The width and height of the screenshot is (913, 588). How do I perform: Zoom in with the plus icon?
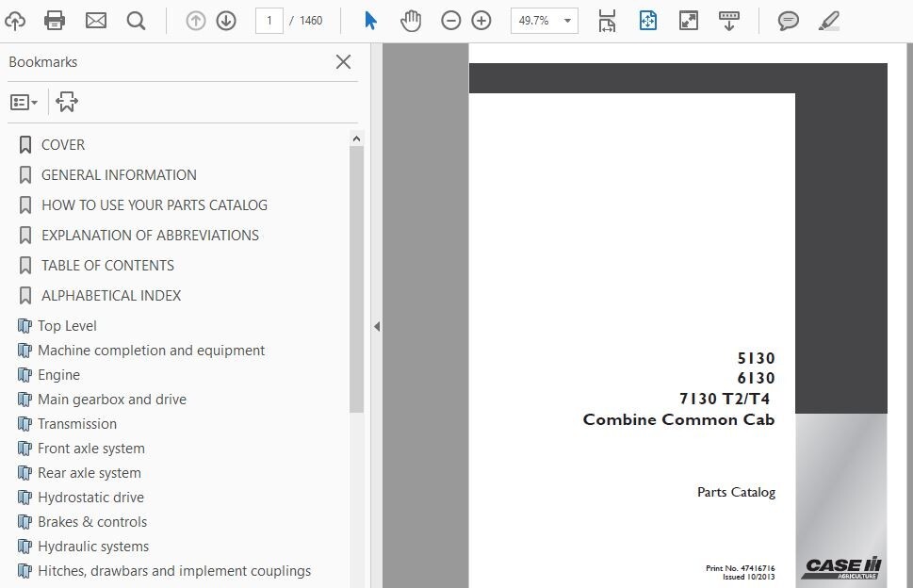(481, 21)
